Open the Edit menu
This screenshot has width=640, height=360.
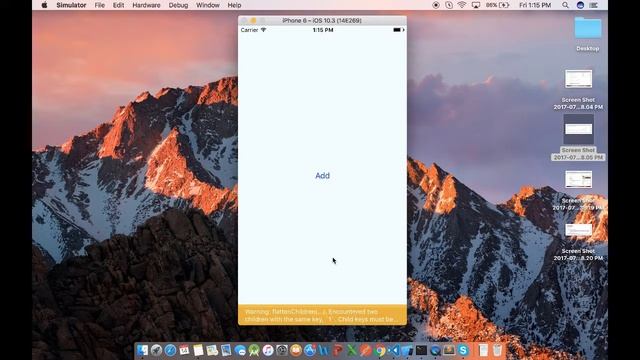(118, 5)
